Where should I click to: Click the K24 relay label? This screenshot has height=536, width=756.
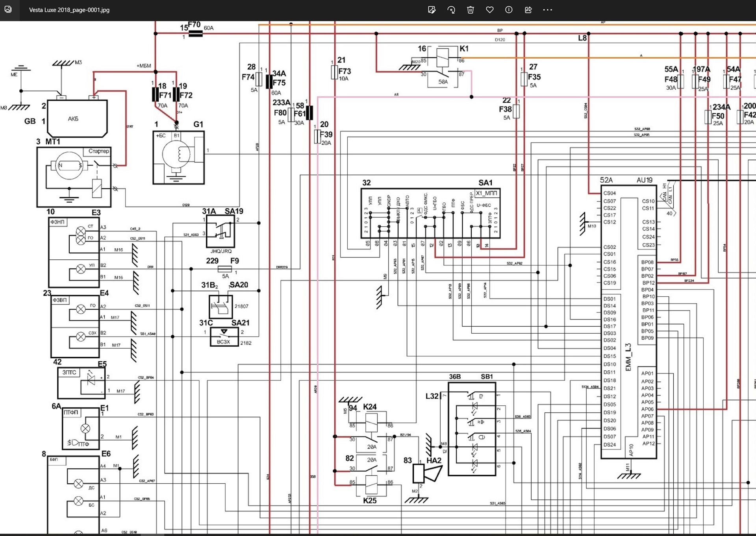pos(369,407)
